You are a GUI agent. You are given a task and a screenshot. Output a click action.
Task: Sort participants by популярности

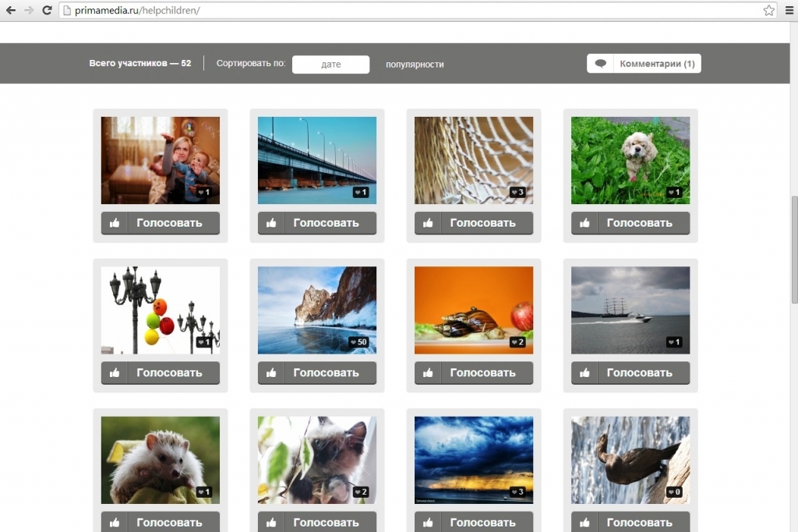[x=415, y=65]
